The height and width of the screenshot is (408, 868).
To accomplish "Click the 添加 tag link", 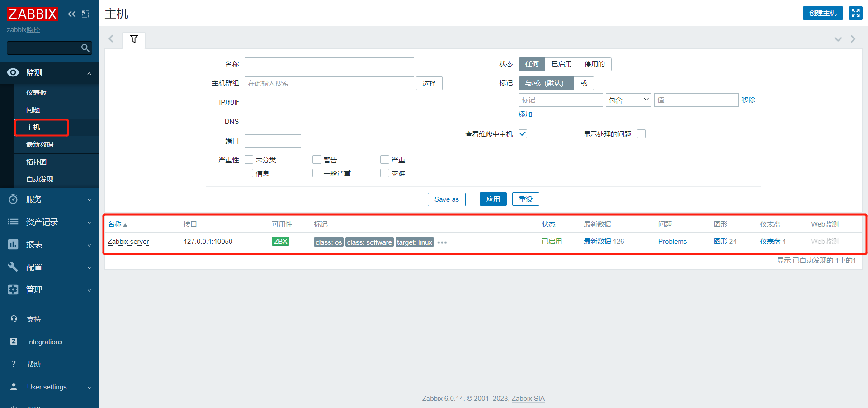I will click(525, 115).
